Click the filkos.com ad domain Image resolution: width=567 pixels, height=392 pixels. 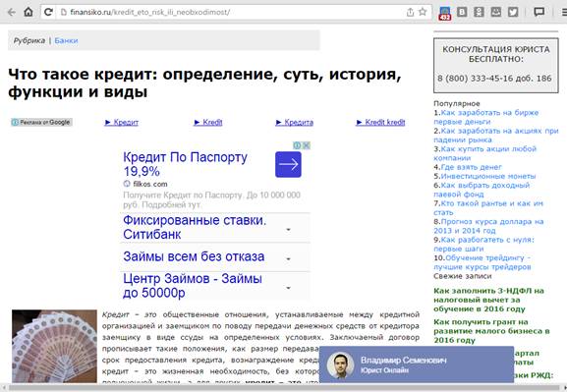tap(150, 184)
